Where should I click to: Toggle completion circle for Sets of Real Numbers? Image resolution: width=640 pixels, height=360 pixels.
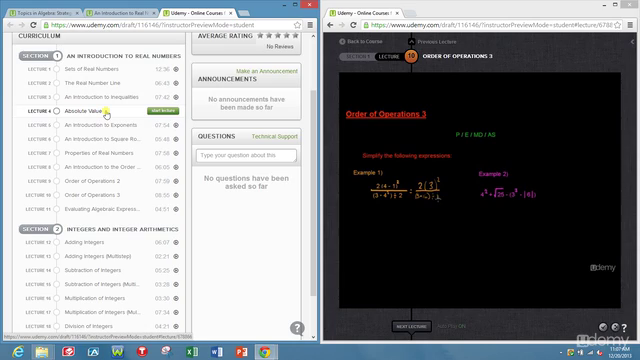tap(56, 69)
